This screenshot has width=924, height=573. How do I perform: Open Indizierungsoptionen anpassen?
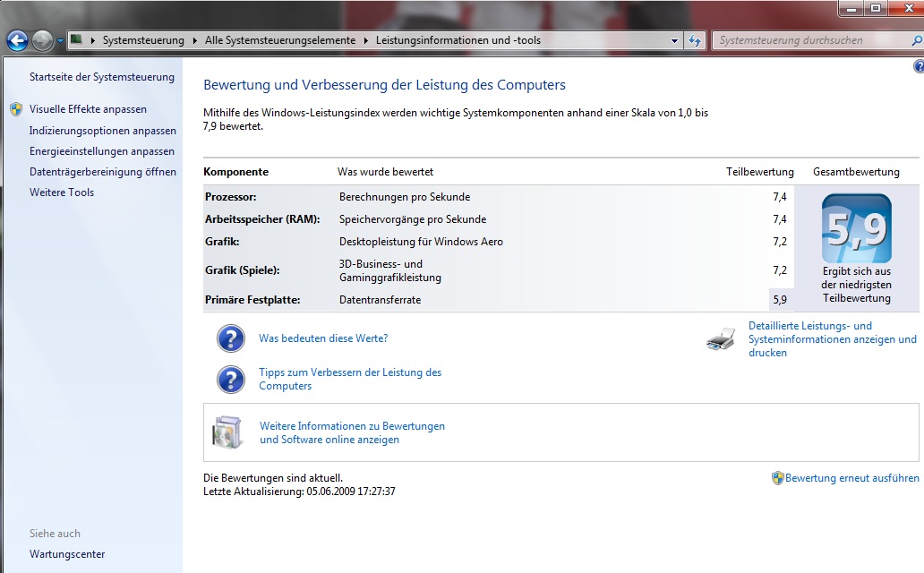103,131
